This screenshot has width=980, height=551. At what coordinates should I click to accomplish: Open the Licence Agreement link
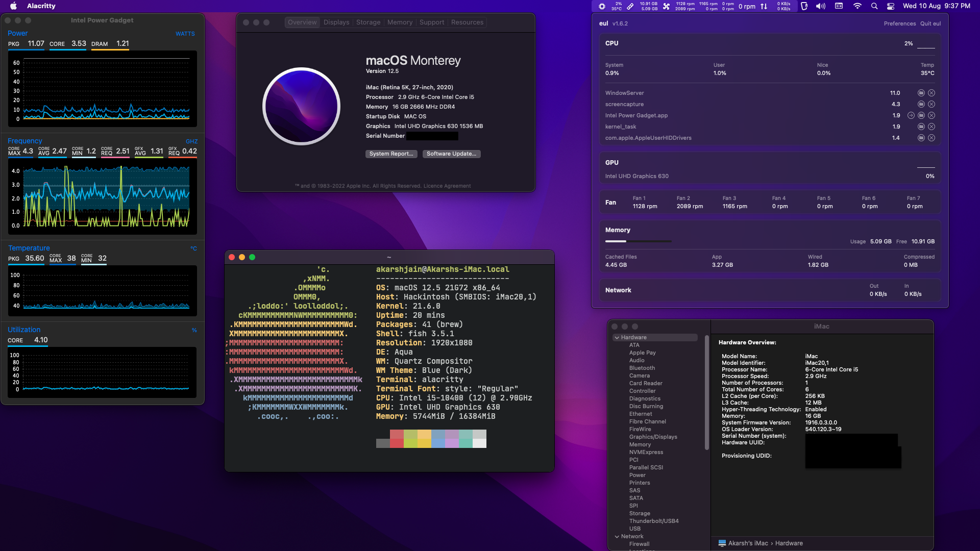(447, 186)
